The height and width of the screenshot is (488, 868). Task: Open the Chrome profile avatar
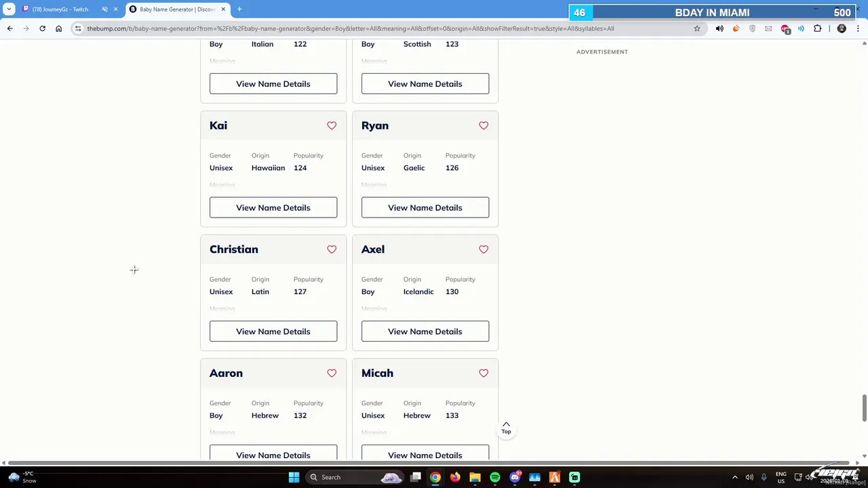coord(842,28)
